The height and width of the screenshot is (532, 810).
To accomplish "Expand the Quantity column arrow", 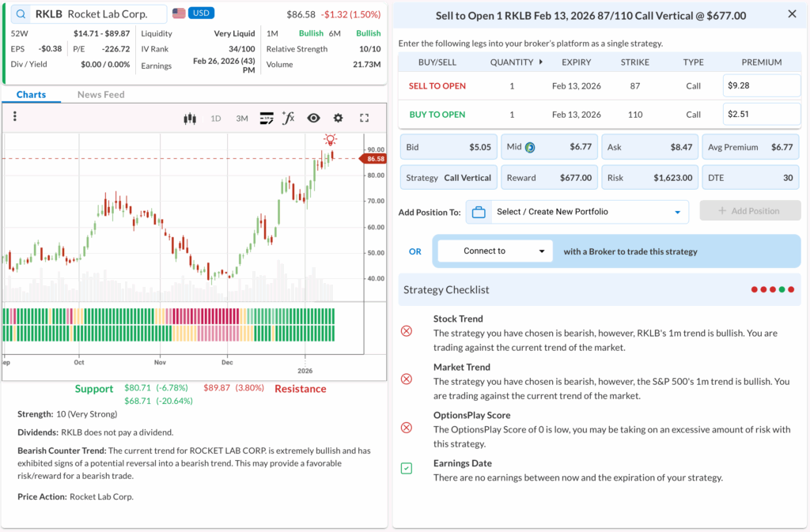I will pyautogui.click(x=541, y=62).
